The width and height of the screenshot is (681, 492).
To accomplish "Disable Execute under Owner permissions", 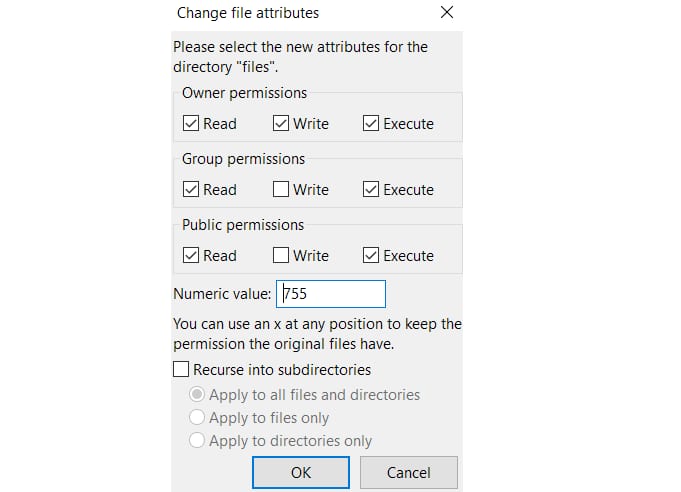I will [x=371, y=124].
